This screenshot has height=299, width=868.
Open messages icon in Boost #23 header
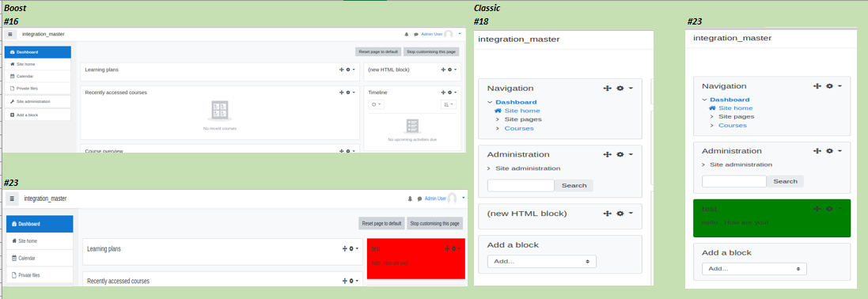click(419, 199)
